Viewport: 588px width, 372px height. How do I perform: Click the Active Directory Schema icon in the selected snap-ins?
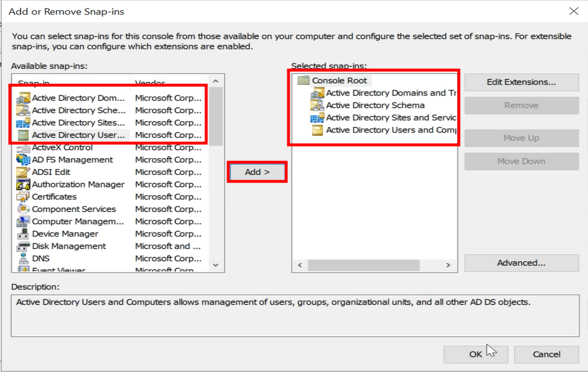[x=317, y=105]
